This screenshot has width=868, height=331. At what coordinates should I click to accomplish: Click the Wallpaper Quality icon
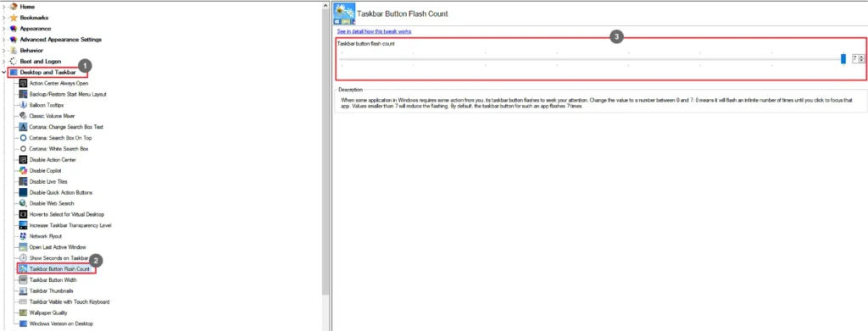(23, 312)
